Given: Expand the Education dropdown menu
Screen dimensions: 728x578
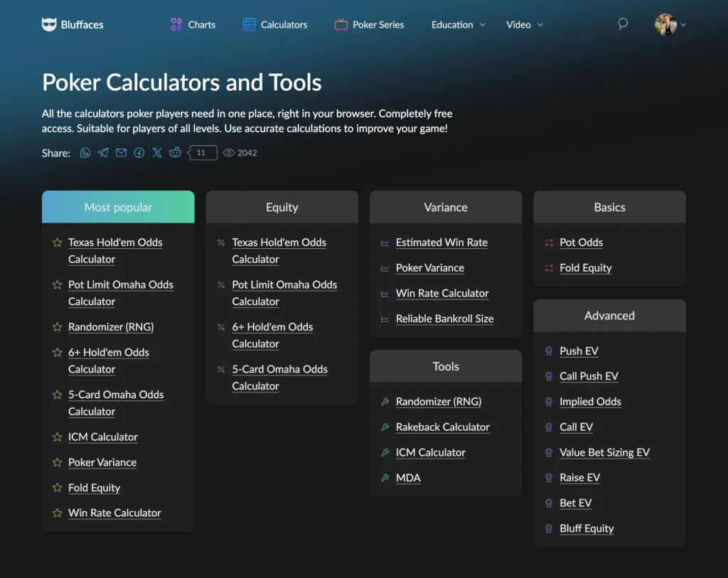Looking at the screenshot, I should pyautogui.click(x=458, y=25).
